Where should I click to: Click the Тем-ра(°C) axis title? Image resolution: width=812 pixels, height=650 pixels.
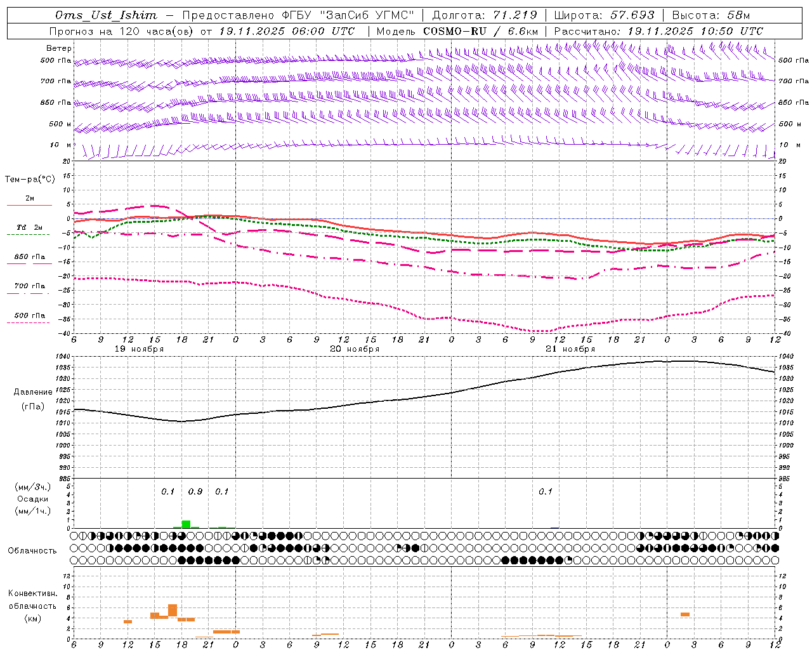coord(30,180)
